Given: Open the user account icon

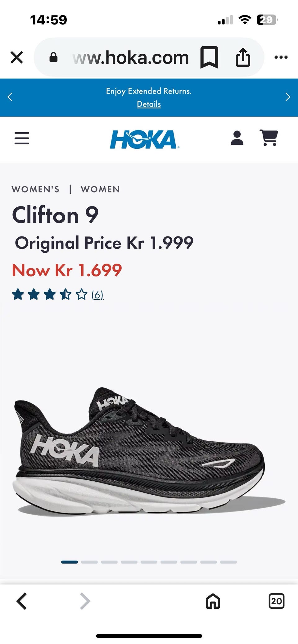Looking at the screenshot, I should (x=237, y=138).
